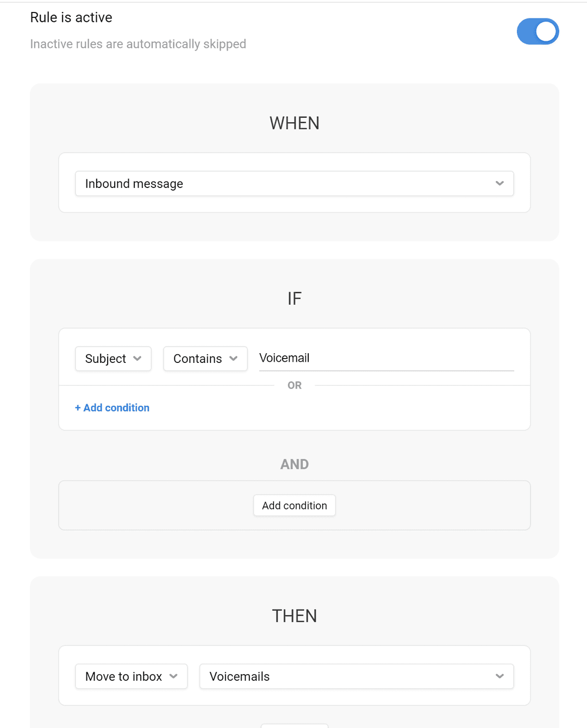Toggle the Rule is active switch
Image resolution: width=587 pixels, height=728 pixels.
538,32
